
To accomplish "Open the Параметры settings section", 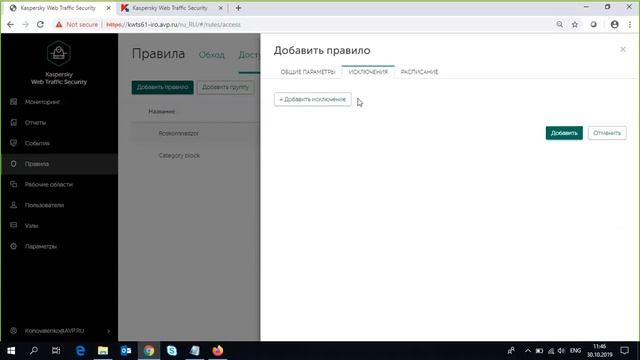I will coord(40,247).
